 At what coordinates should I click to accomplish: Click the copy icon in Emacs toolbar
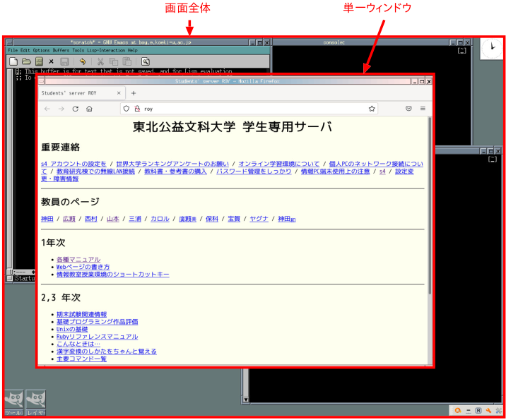click(114, 61)
